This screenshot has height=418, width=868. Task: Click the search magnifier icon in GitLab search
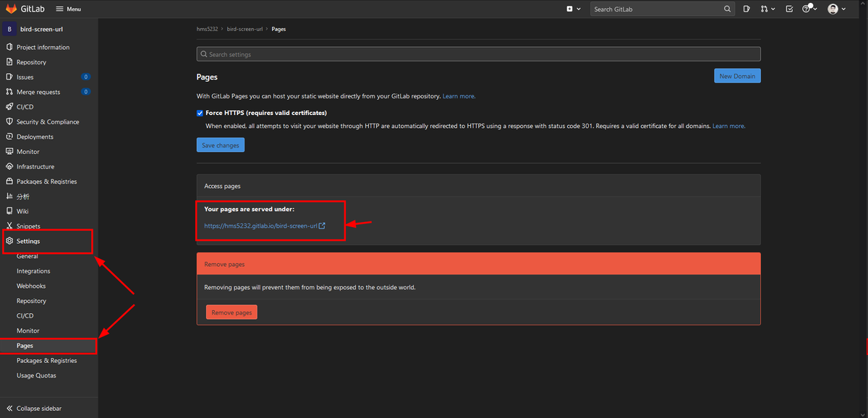pyautogui.click(x=727, y=9)
